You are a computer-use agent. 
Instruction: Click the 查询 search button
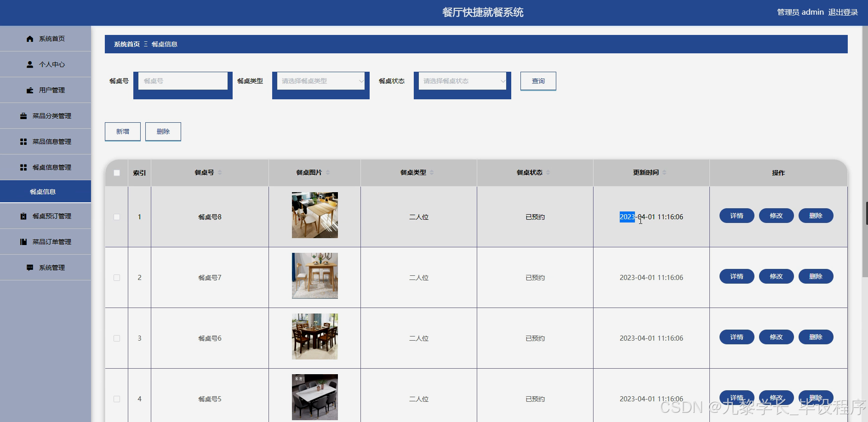(x=538, y=81)
